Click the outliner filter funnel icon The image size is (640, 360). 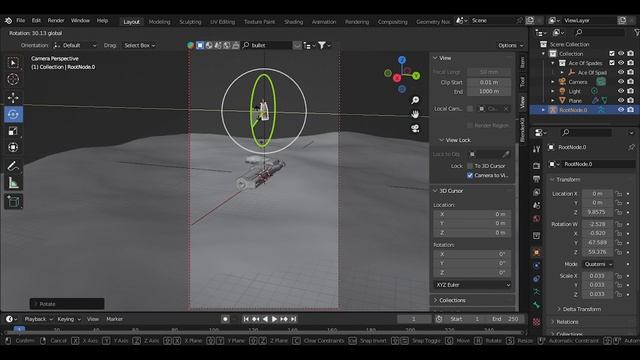pyautogui.click(x=636, y=32)
